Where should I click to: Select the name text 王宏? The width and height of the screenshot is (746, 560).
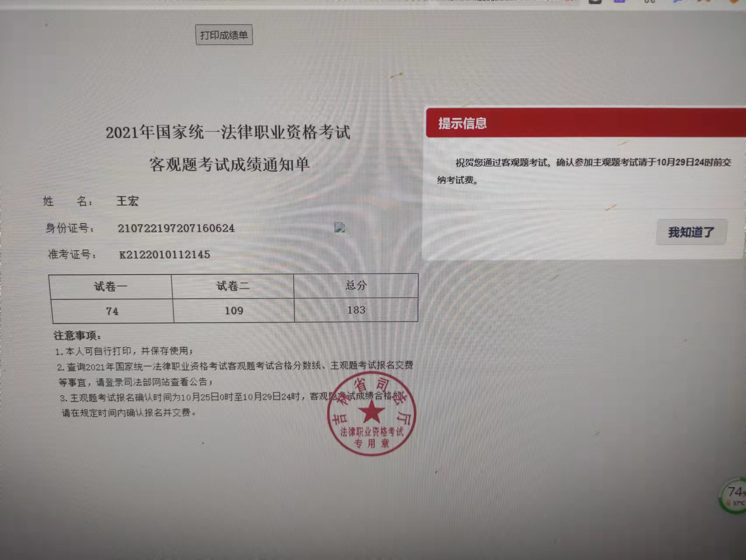tap(127, 201)
